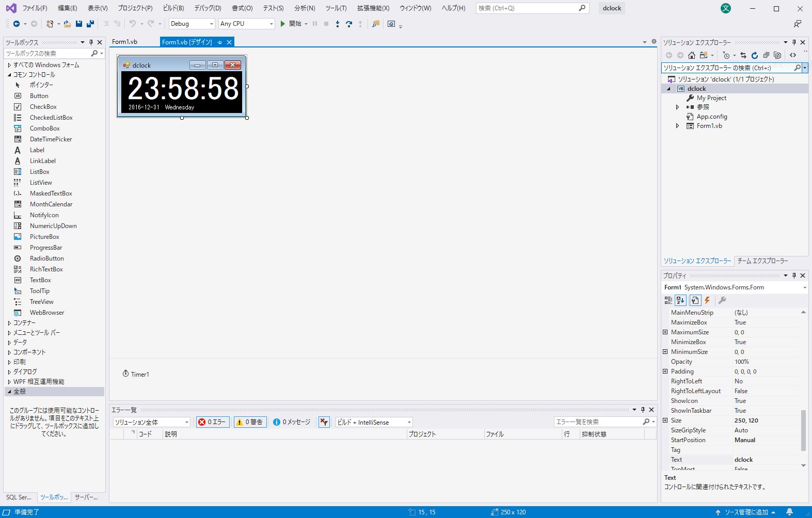Expand the すべての Windows フォーム toolbox group
The height and width of the screenshot is (518, 812).
pos(9,65)
